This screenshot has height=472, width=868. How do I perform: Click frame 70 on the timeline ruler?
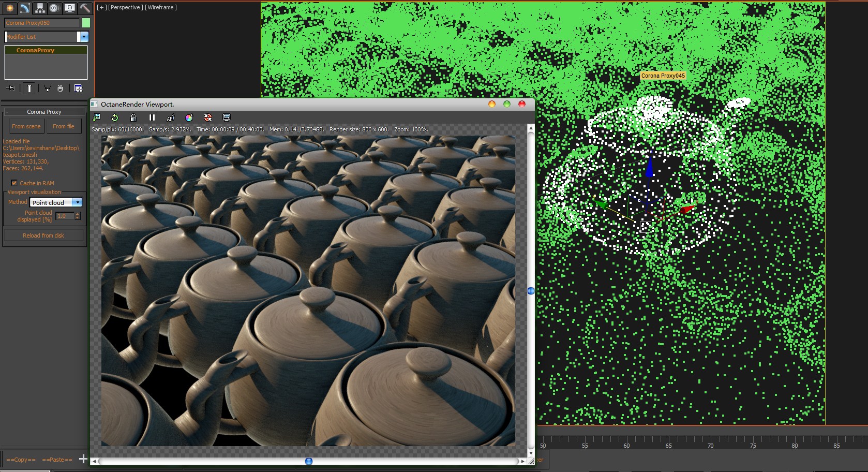[x=710, y=446]
